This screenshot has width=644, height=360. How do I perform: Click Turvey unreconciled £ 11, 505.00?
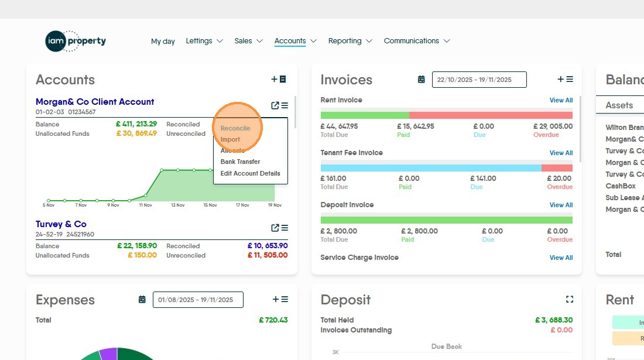(x=268, y=255)
